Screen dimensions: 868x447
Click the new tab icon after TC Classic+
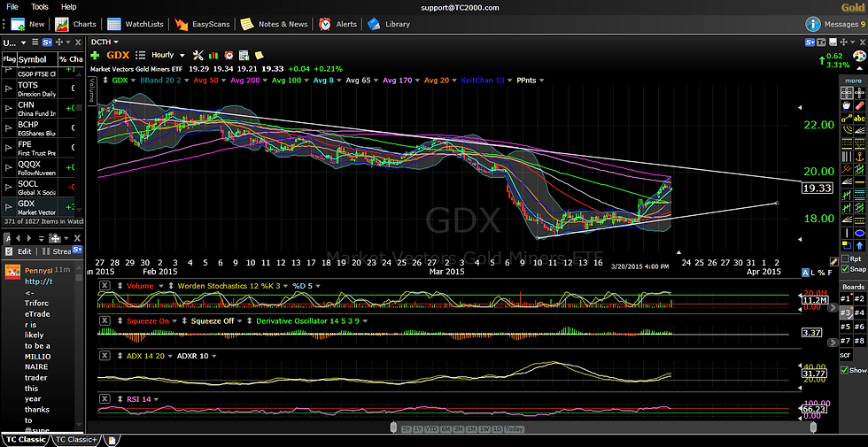point(112,441)
